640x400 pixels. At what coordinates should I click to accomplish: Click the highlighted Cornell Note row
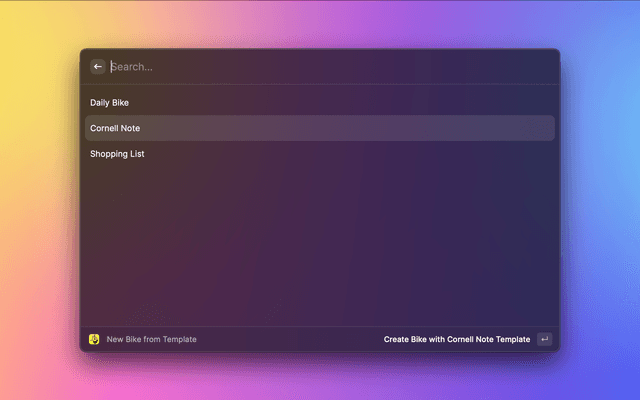pyautogui.click(x=320, y=128)
